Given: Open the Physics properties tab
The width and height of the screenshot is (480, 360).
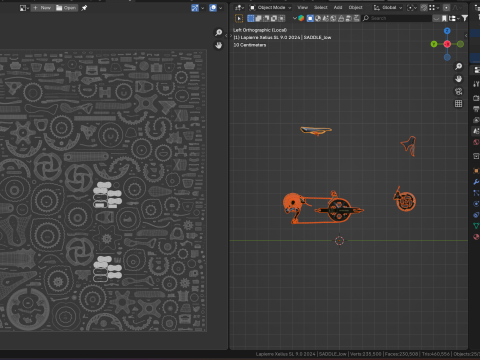Looking at the screenshot, I should pyautogui.click(x=476, y=204).
